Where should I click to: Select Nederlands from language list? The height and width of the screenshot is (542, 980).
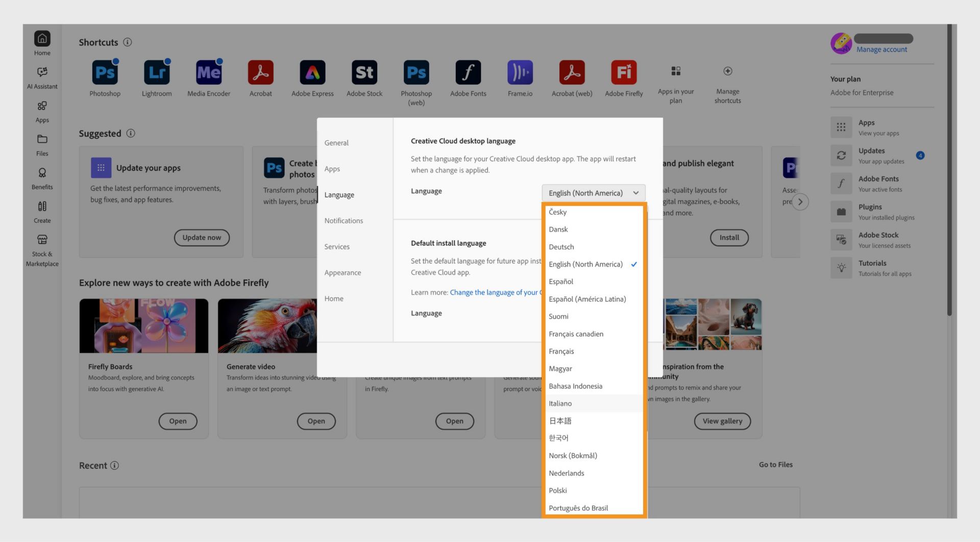[593, 473]
